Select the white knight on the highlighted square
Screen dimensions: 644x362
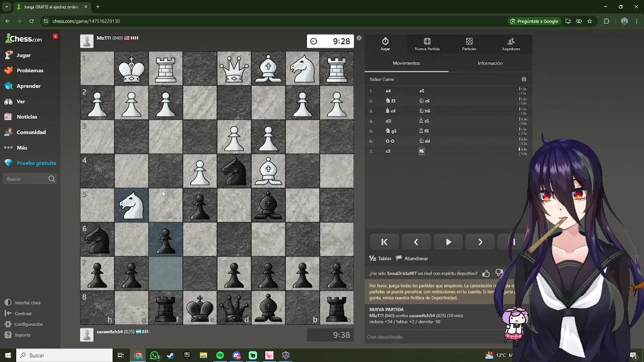[131, 205]
